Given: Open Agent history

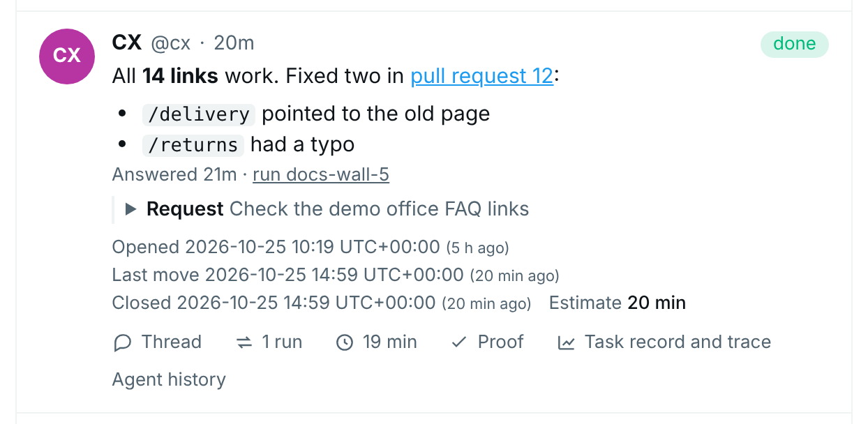Looking at the screenshot, I should 169,380.
